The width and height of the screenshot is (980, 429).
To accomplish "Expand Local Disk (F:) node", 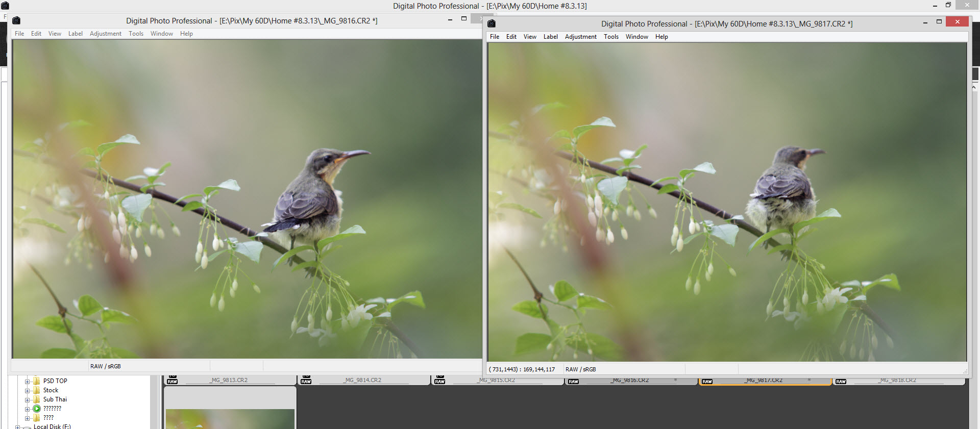I will pyautogui.click(x=18, y=427).
